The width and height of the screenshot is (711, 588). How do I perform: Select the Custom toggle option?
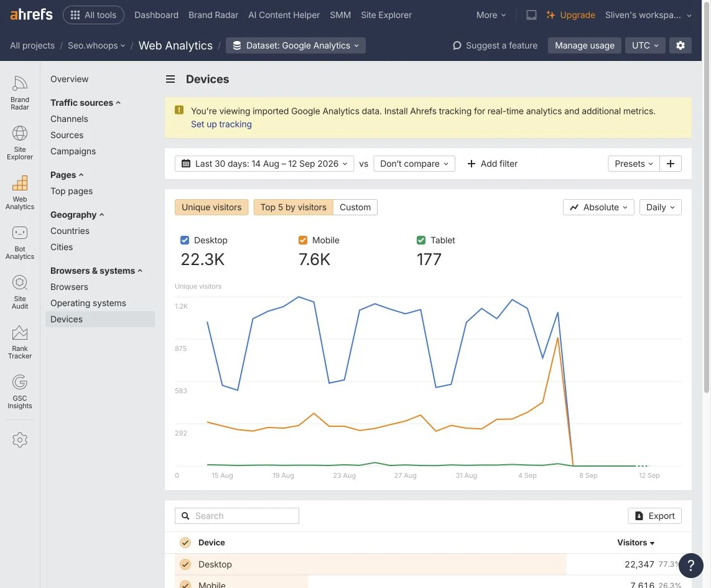[x=355, y=207]
